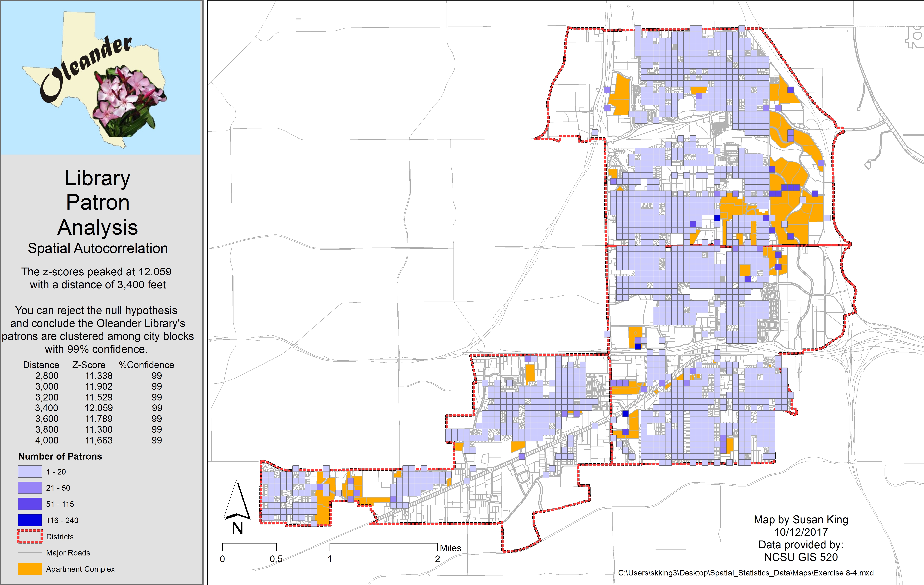The image size is (924, 585).
Task: Click the reject null hypothesis paragraph
Action: point(97,329)
